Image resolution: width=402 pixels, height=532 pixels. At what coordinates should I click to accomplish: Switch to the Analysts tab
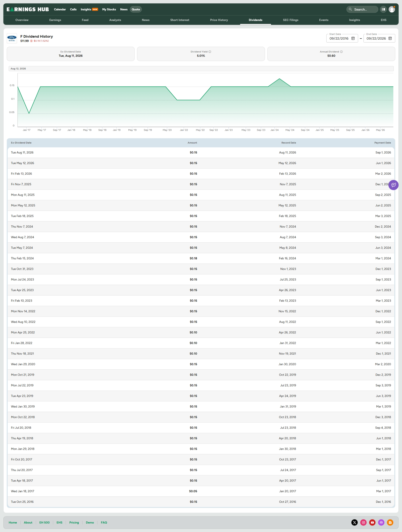coord(115,20)
